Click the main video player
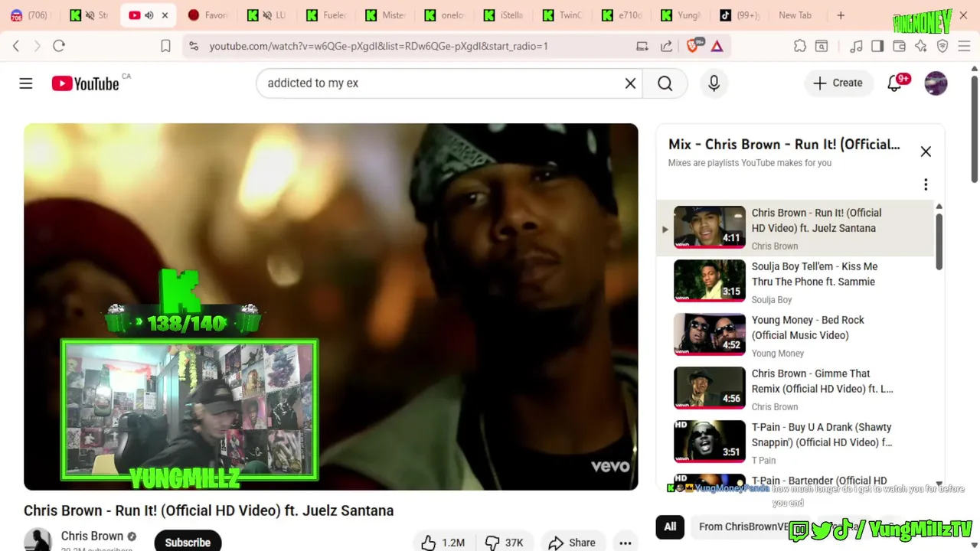Screen dimensions: 980x551 (331, 306)
